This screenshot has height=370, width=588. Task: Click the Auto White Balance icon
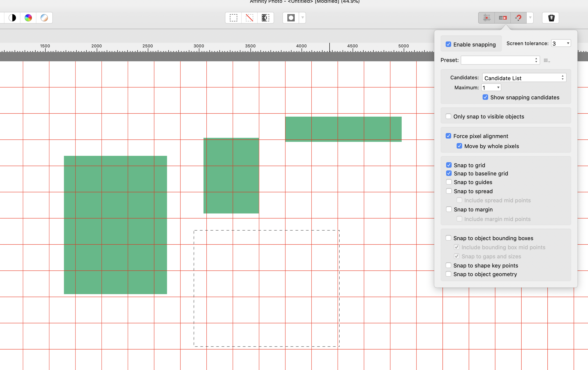point(44,18)
